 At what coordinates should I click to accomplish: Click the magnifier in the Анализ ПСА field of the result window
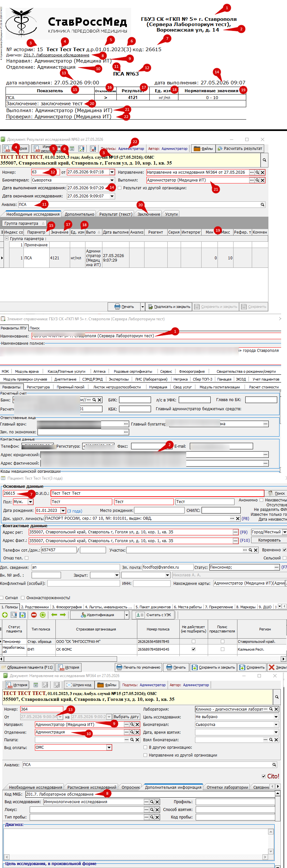click(x=263, y=205)
